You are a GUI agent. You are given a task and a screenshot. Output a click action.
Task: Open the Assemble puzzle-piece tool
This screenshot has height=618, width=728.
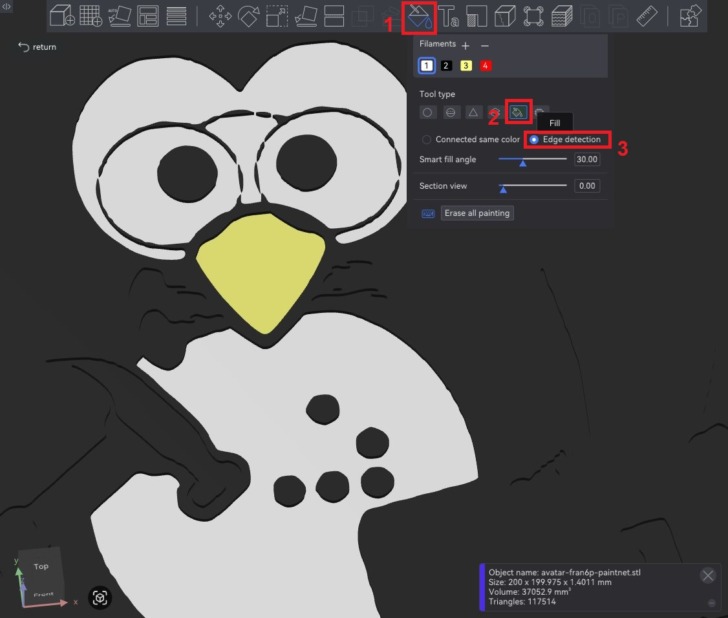pyautogui.click(x=690, y=16)
